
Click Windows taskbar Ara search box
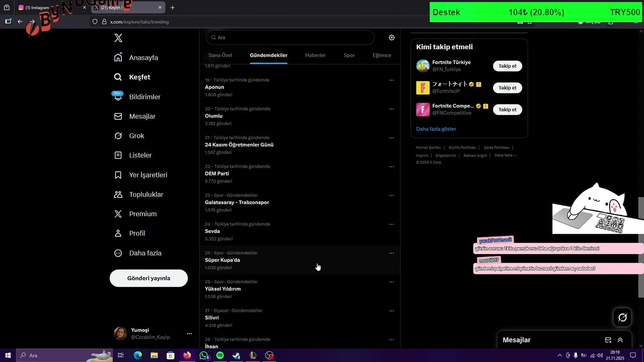pos(65,355)
